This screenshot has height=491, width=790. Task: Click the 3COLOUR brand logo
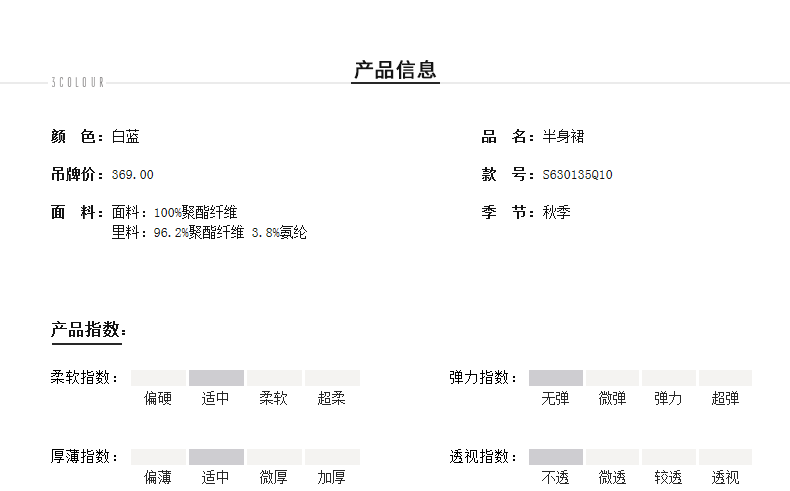77,82
